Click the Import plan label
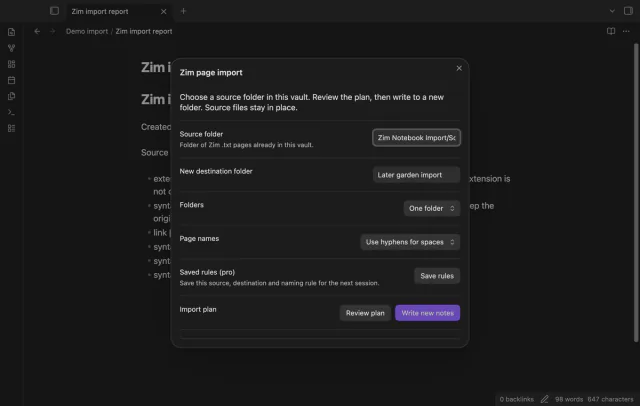 [198, 309]
